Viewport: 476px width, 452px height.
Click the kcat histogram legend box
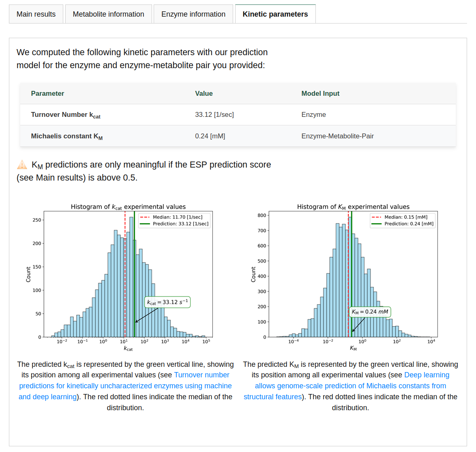174,220
